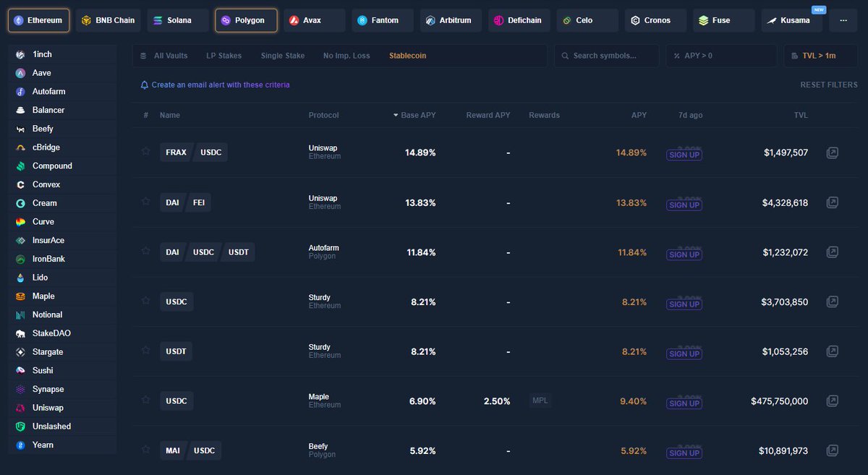Filter by StakeDAO protocol

click(62, 333)
